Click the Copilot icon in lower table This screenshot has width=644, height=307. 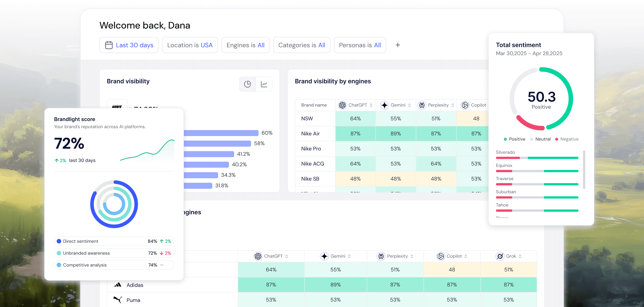[441, 256]
